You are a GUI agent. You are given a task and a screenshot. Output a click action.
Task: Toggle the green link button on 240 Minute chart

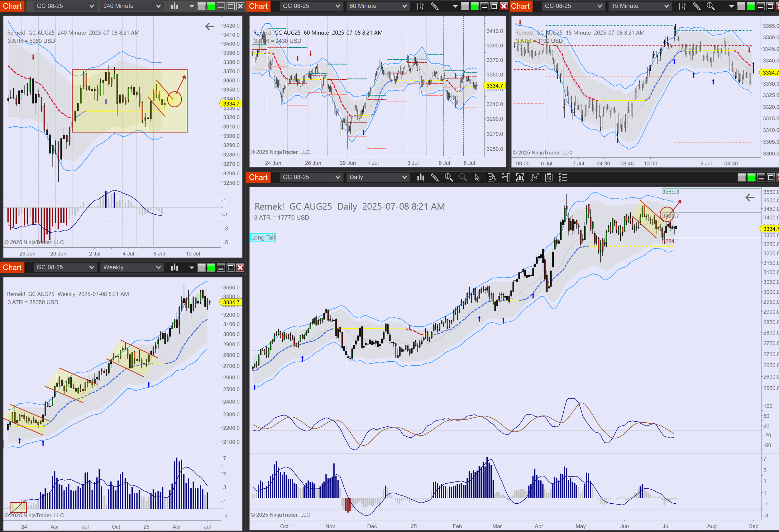(x=211, y=6)
